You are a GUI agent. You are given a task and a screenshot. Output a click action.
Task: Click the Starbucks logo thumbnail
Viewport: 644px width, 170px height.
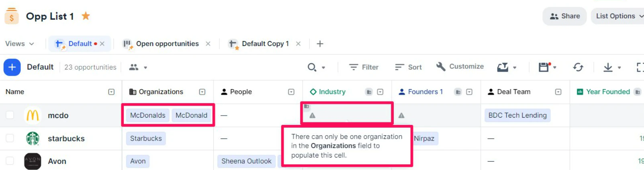[33, 139]
